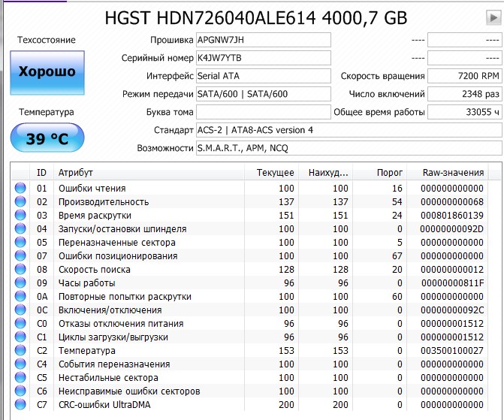
Task: Click the Порог column header
Action: 380,173
